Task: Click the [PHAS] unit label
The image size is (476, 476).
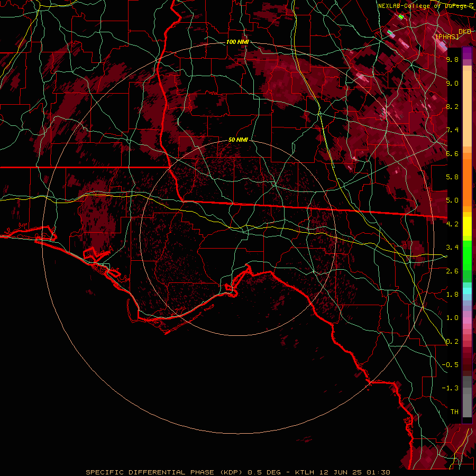Action: click(x=447, y=36)
